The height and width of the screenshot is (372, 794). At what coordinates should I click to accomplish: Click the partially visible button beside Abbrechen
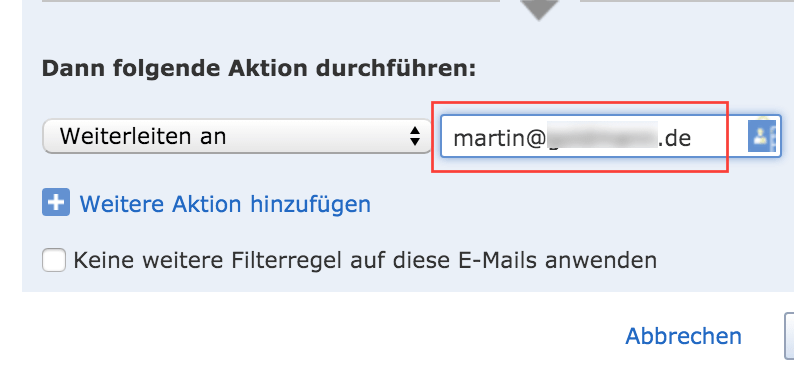789,336
